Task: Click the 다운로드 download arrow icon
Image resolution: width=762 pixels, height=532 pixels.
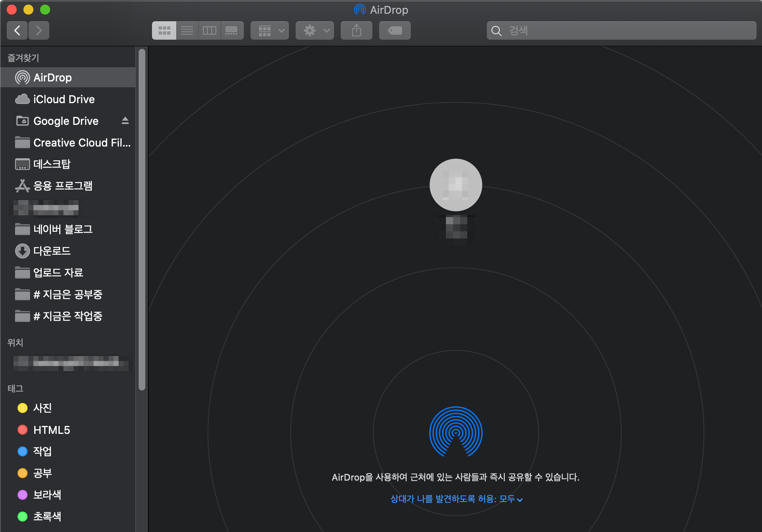Action: point(23,251)
